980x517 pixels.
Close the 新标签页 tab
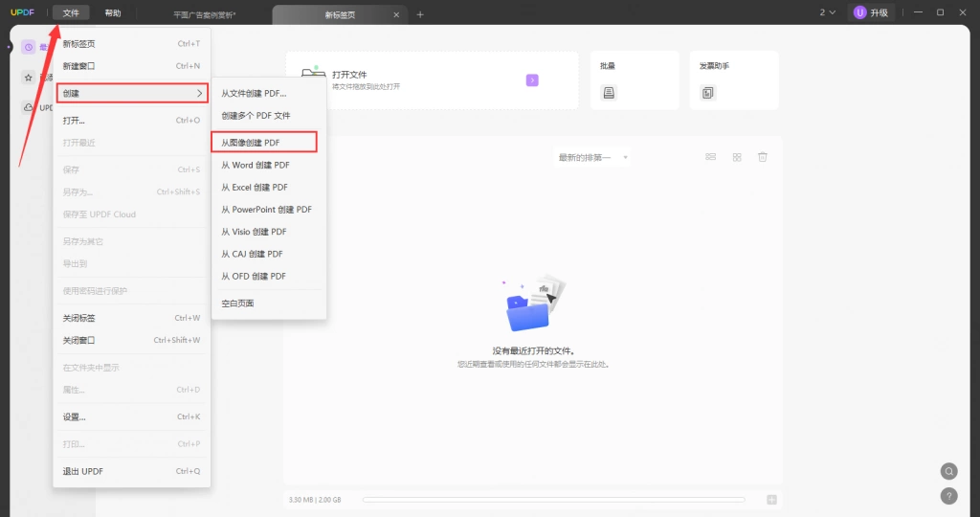tap(396, 14)
